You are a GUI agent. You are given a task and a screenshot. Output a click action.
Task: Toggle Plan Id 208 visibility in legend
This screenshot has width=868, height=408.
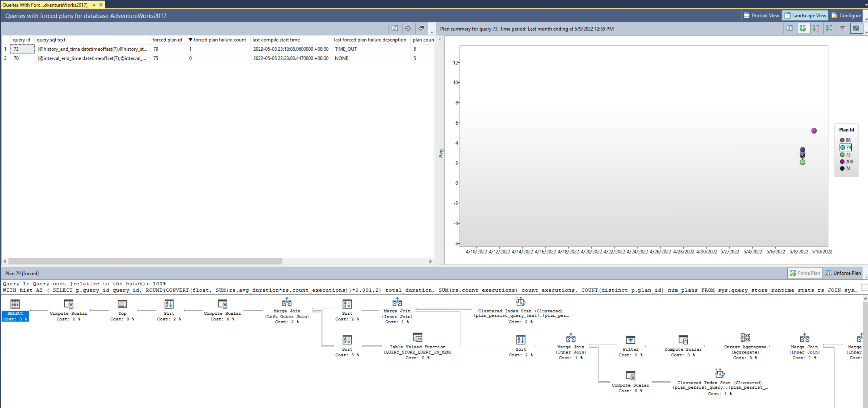[x=846, y=161]
